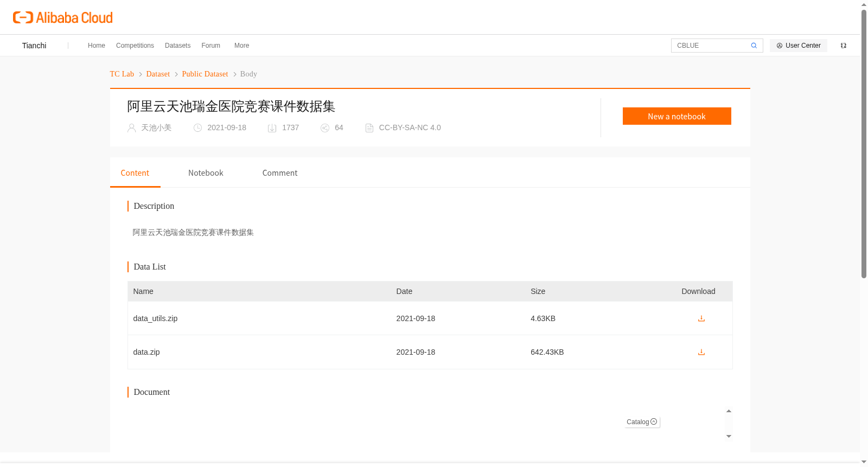
Task: Click the clock icon beside 2021-09-18
Action: point(198,128)
